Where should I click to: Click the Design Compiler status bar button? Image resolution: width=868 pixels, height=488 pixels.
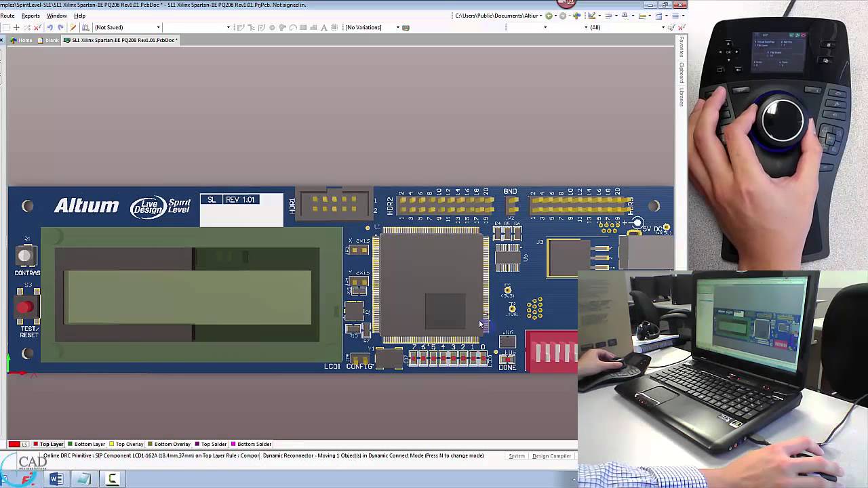[551, 456]
